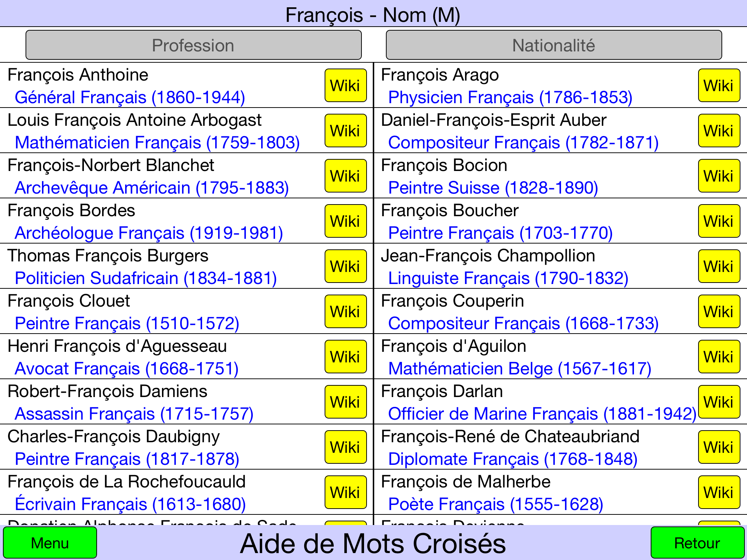Screen dimensions: 747x560
Task: Open Wiki for François Couperin
Action: point(719,311)
